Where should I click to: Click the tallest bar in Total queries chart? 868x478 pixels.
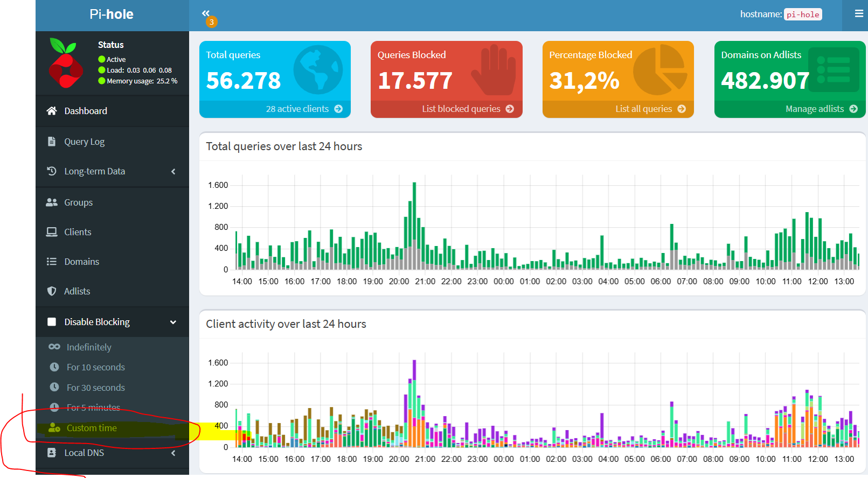click(414, 226)
